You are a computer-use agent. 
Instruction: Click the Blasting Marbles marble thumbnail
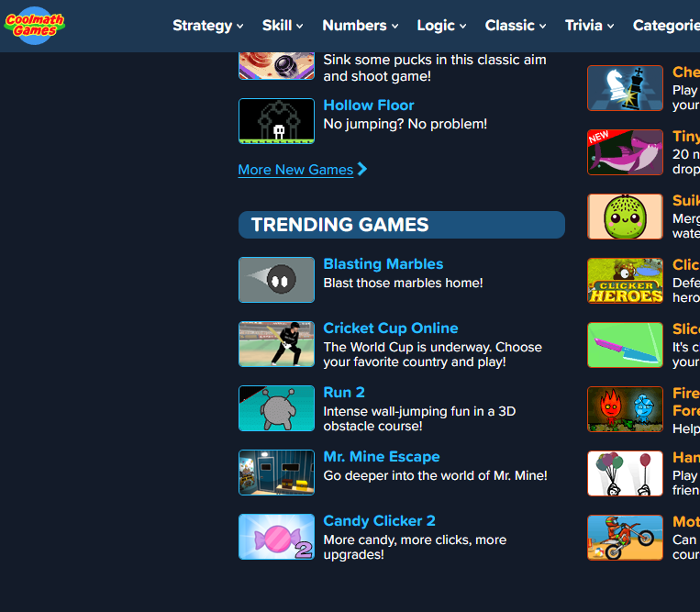(x=276, y=280)
